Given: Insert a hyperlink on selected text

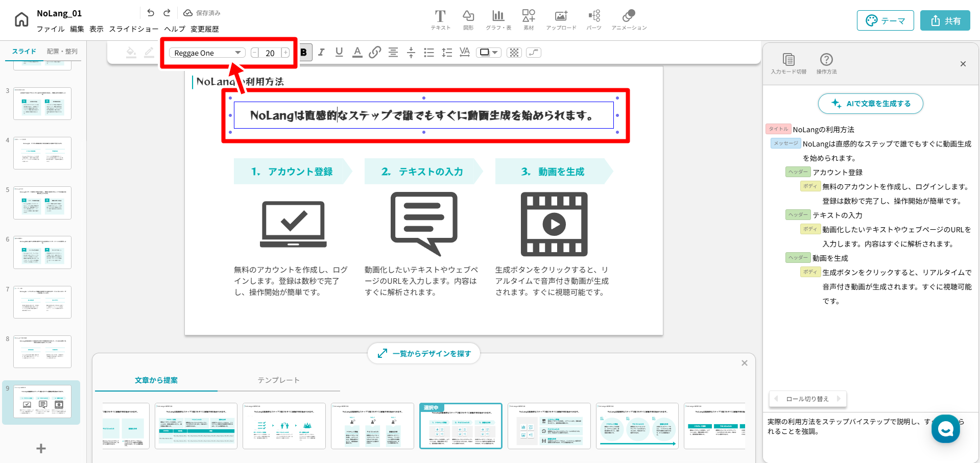Looking at the screenshot, I should (x=375, y=52).
